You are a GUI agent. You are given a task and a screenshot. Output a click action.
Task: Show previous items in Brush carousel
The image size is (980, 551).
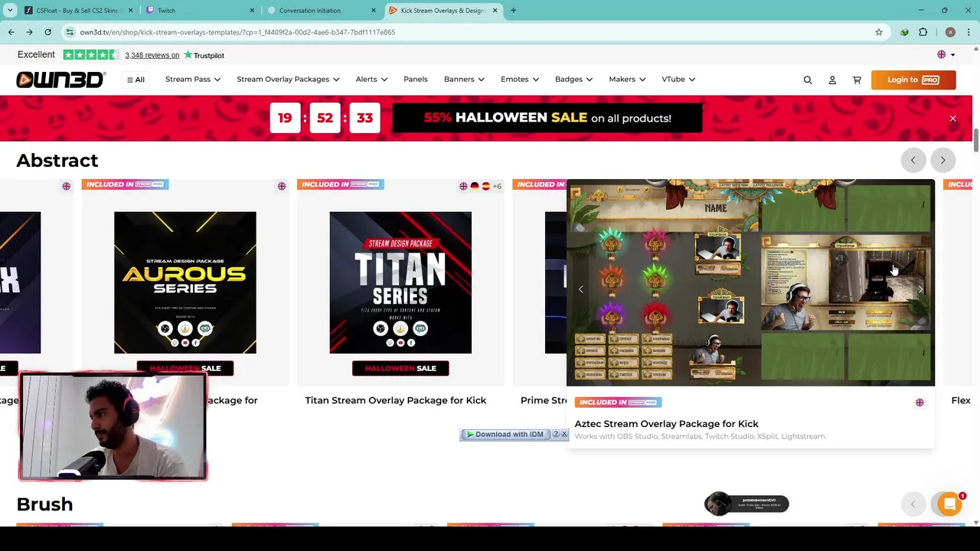(x=913, y=504)
